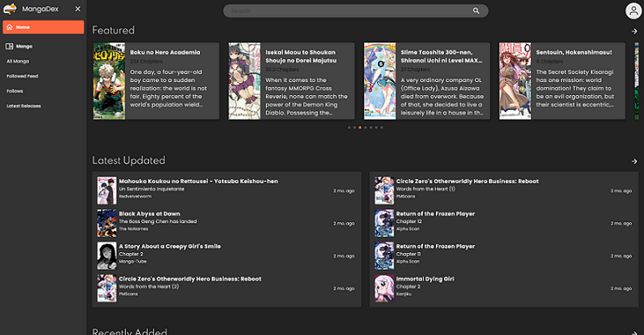Open Boku no Hero Academia title
The image size is (644, 335).
[165, 52]
